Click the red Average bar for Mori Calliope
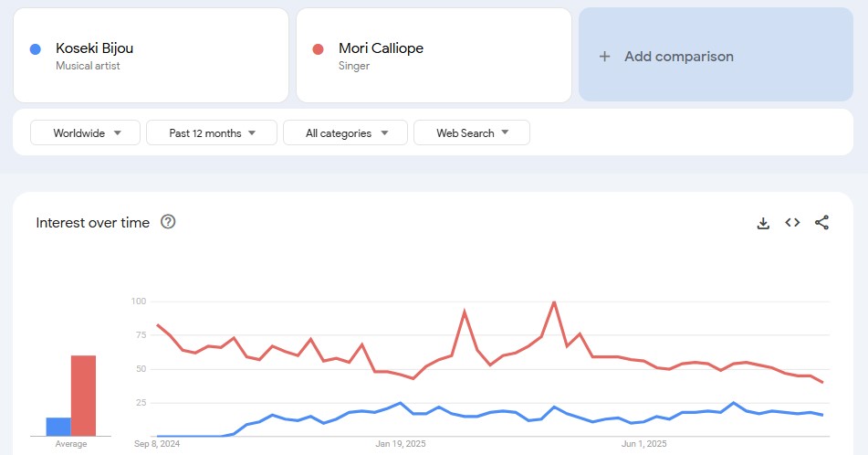 pyautogui.click(x=84, y=396)
